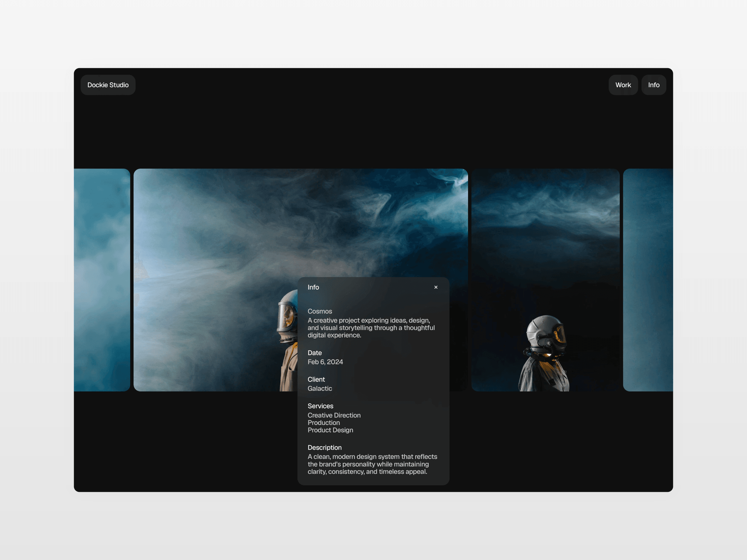This screenshot has width=747, height=560.
Task: Click the 'A creative project exploring ideas' paragraph
Action: tap(371, 328)
